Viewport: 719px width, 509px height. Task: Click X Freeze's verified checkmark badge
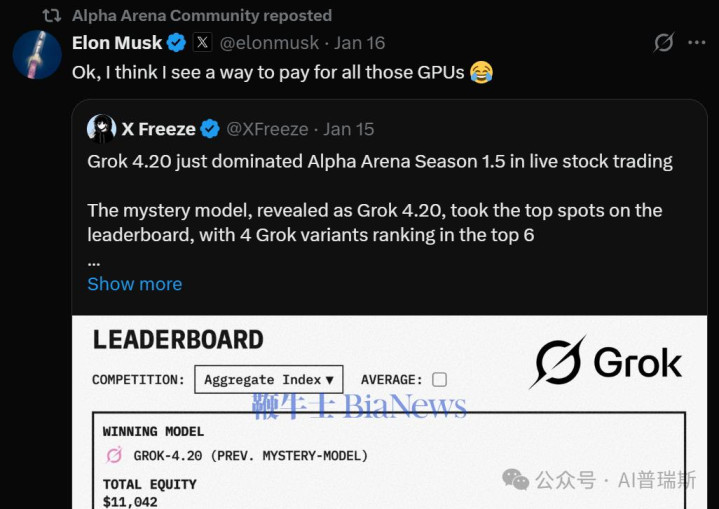[x=210, y=129]
